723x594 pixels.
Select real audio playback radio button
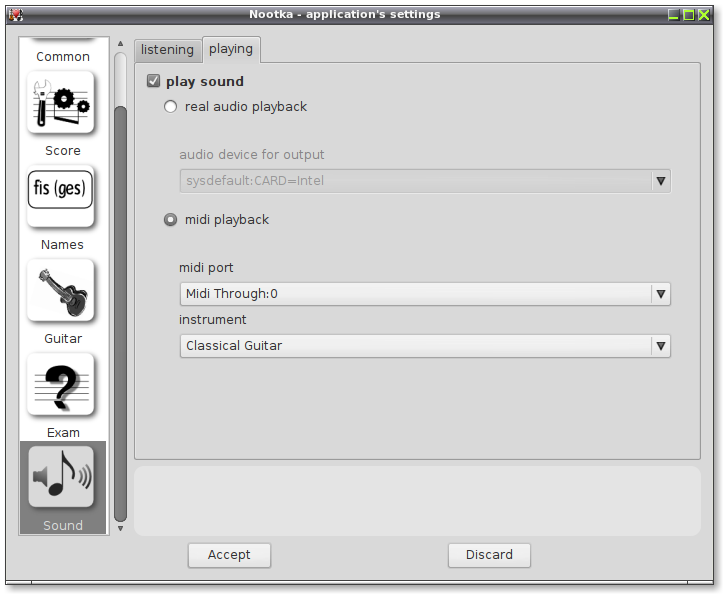click(171, 107)
